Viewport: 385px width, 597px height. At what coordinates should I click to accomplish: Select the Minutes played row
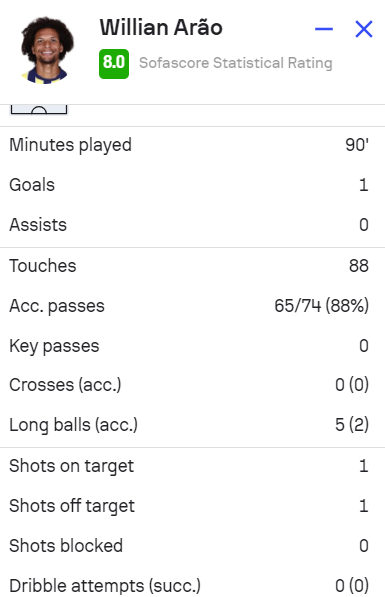(192, 145)
